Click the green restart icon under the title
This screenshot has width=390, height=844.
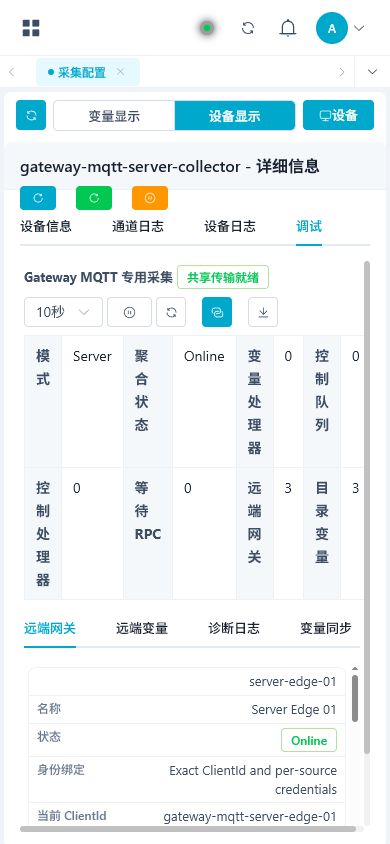click(94, 198)
